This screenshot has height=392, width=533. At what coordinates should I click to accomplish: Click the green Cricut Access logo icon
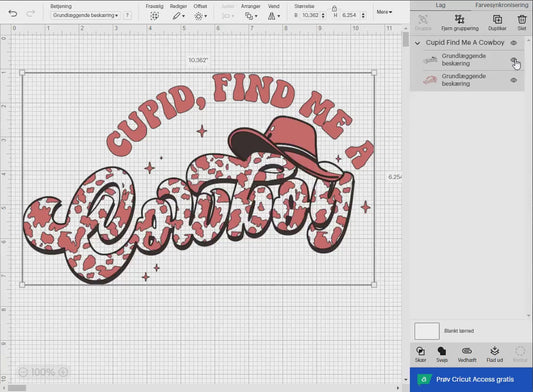coord(424,379)
